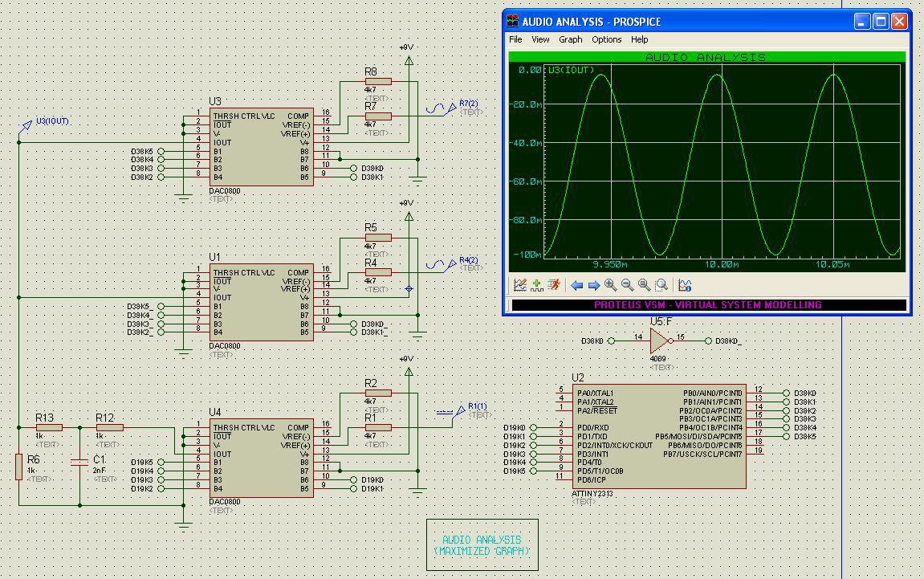Open the File menu
Image resolution: width=924 pixels, height=579 pixels.
point(515,39)
